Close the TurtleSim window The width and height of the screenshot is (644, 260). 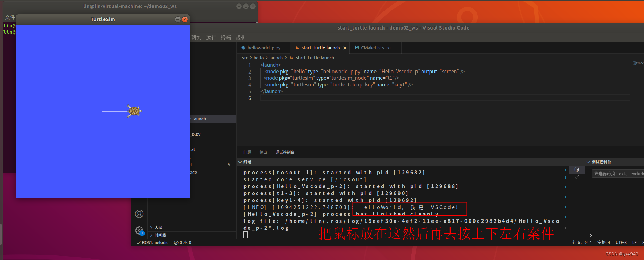coord(185,19)
